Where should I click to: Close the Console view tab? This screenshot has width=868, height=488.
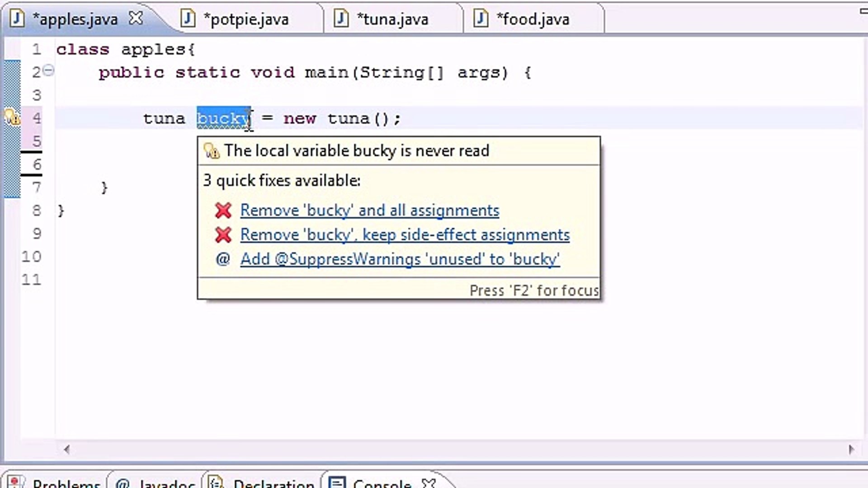[x=429, y=483]
